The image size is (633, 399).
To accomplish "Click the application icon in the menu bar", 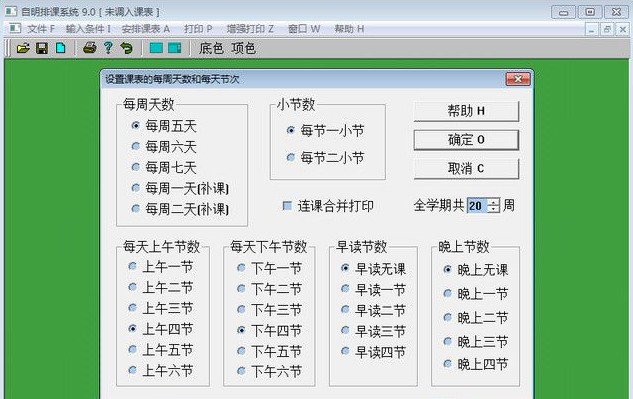I will (x=15, y=28).
